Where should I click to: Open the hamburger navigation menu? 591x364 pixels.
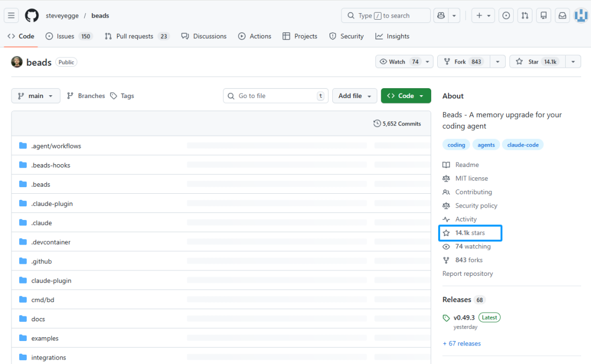coord(11,15)
